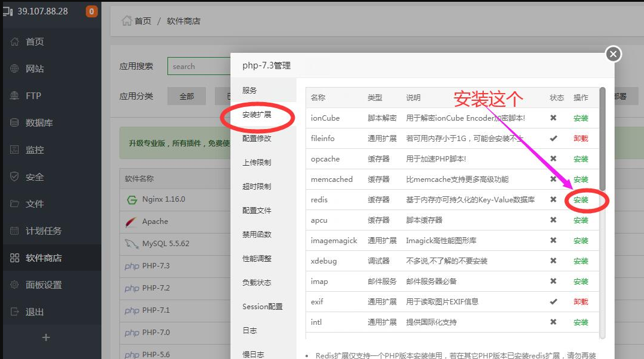Click the 计划任务 calendar icon
Viewport: 644px width, 359px height.
pos(14,231)
